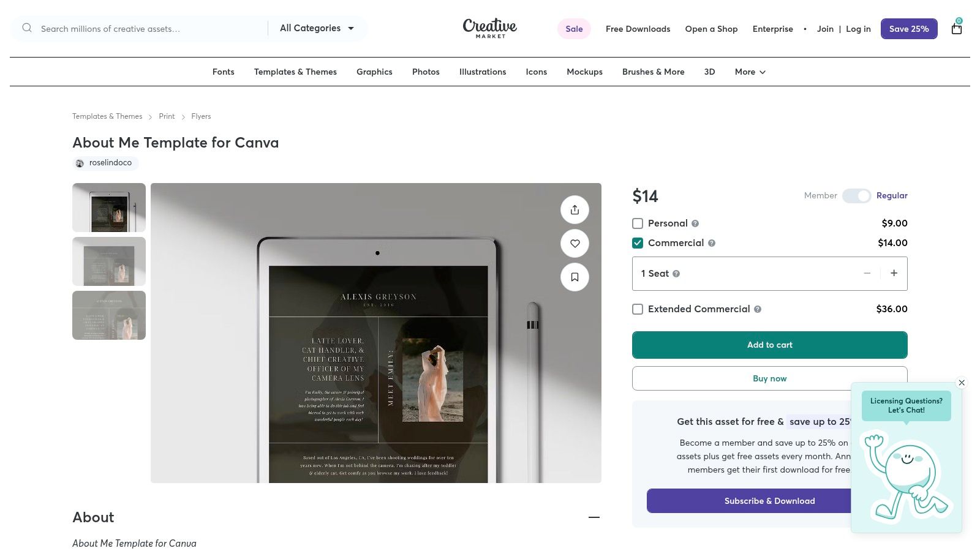Uncheck the Commercial license checkbox
The height and width of the screenshot is (551, 980).
point(638,243)
